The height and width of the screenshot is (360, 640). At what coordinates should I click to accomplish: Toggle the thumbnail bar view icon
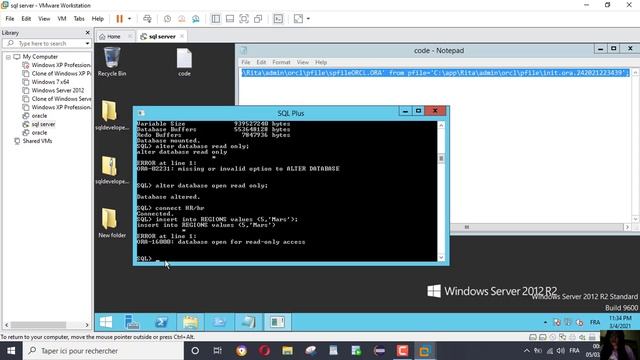point(230,19)
